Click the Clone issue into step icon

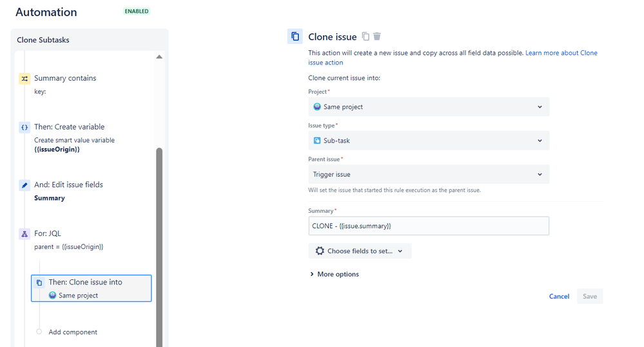click(39, 283)
